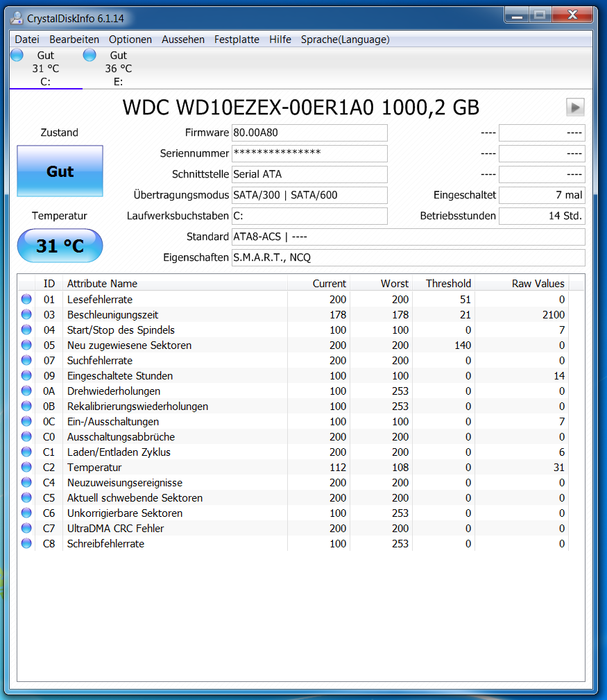
Task: Switch to the E: drive tab
Action: (x=118, y=68)
